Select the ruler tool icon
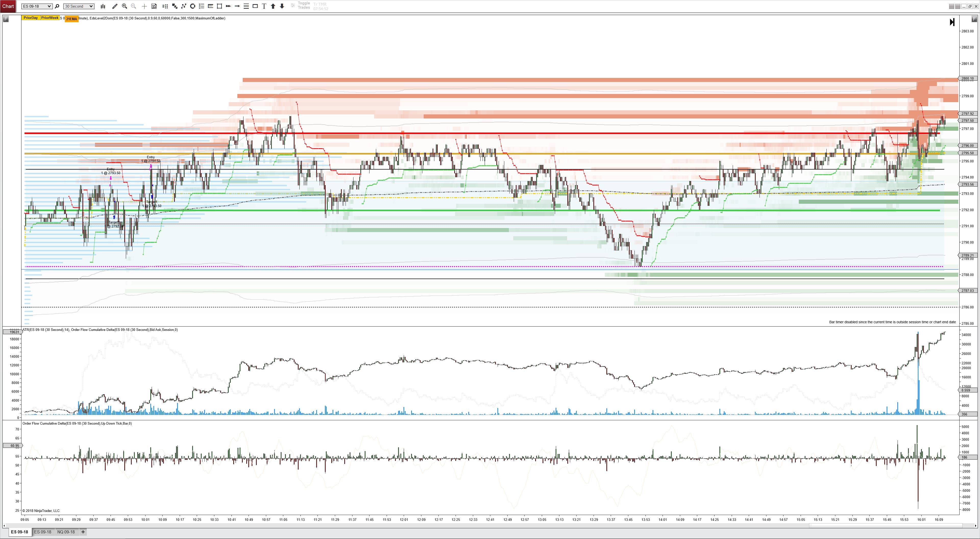 pyautogui.click(x=210, y=6)
